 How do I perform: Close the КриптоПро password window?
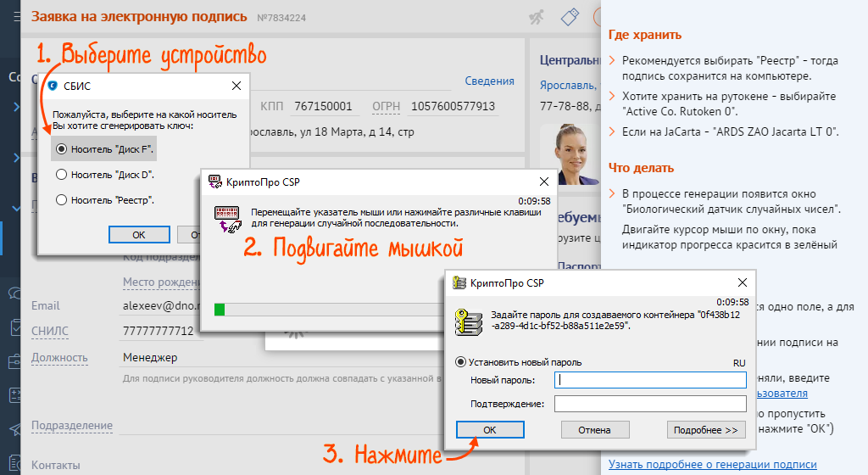click(743, 283)
